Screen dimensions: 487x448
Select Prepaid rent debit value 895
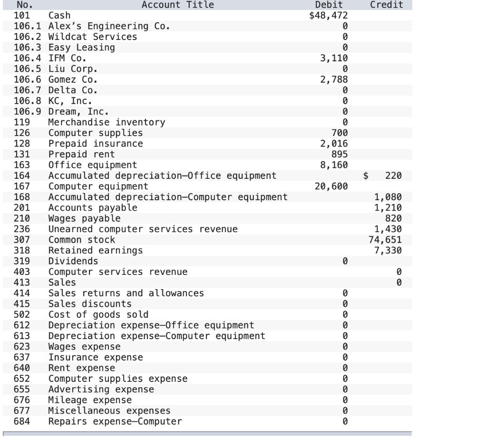(x=340, y=154)
